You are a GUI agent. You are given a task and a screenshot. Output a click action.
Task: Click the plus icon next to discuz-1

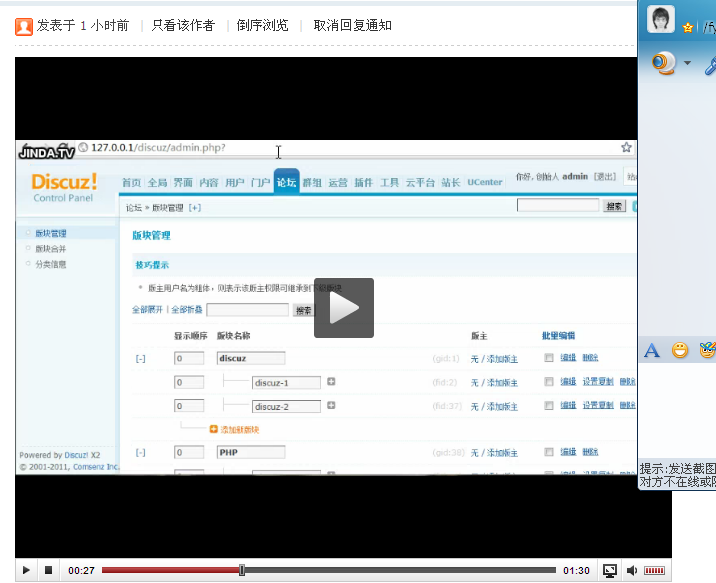(x=332, y=381)
